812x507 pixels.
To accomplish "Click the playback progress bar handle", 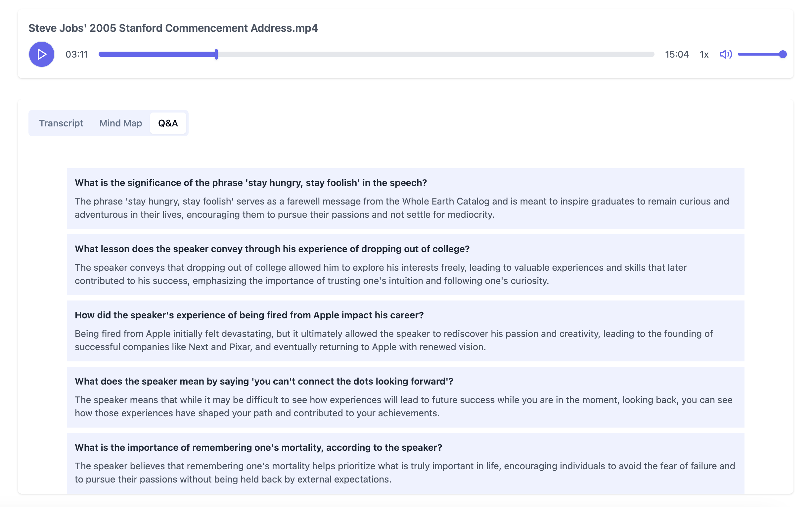I will pos(217,54).
